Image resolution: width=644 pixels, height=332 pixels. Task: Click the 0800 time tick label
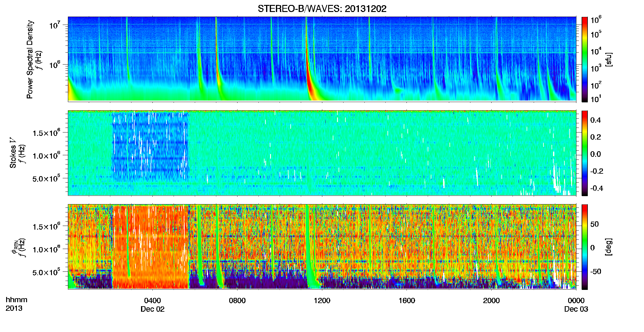click(237, 300)
